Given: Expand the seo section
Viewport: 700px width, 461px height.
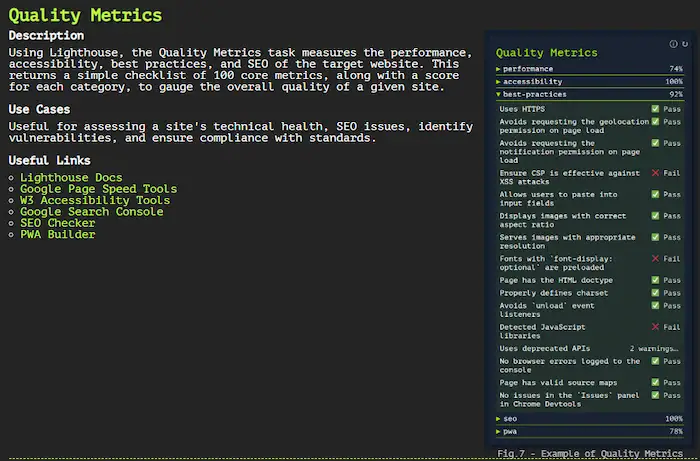Looking at the screenshot, I should click(x=510, y=418).
